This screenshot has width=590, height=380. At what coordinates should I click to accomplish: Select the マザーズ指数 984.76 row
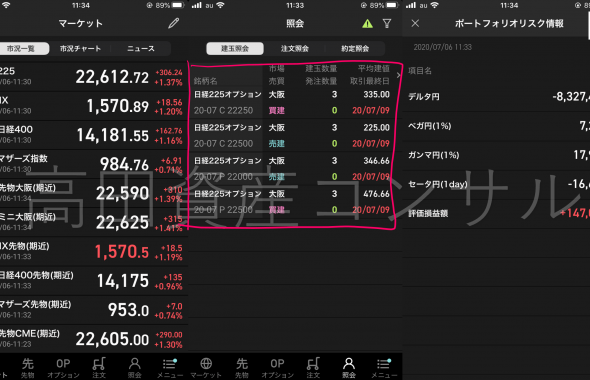pos(92,164)
